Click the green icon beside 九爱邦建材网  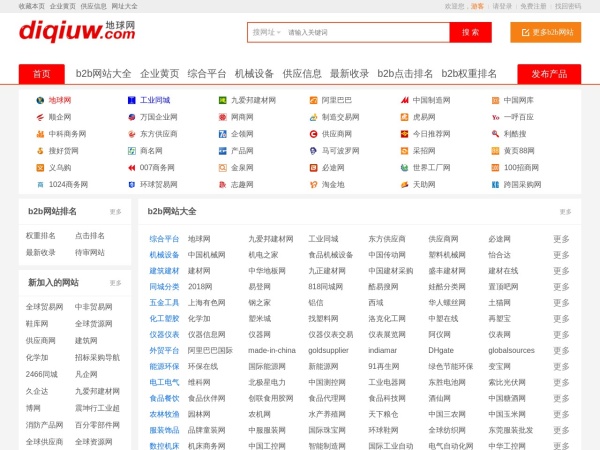pyautogui.click(x=223, y=100)
